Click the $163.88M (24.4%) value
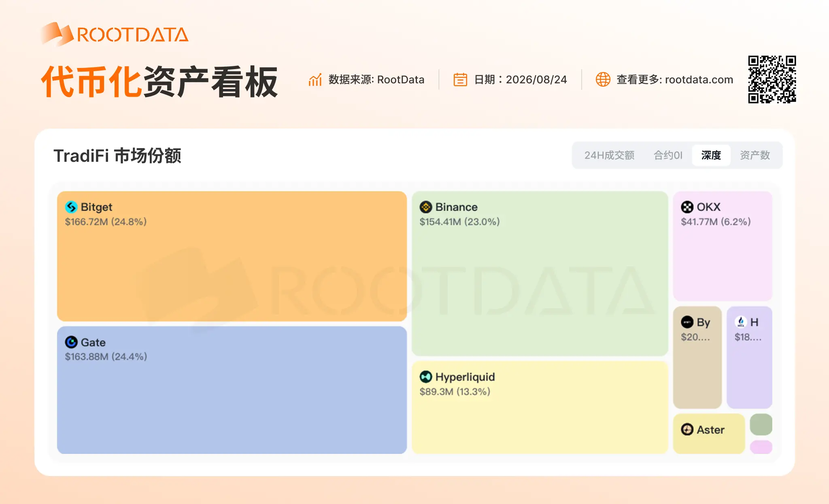This screenshot has width=829, height=504. tap(106, 357)
